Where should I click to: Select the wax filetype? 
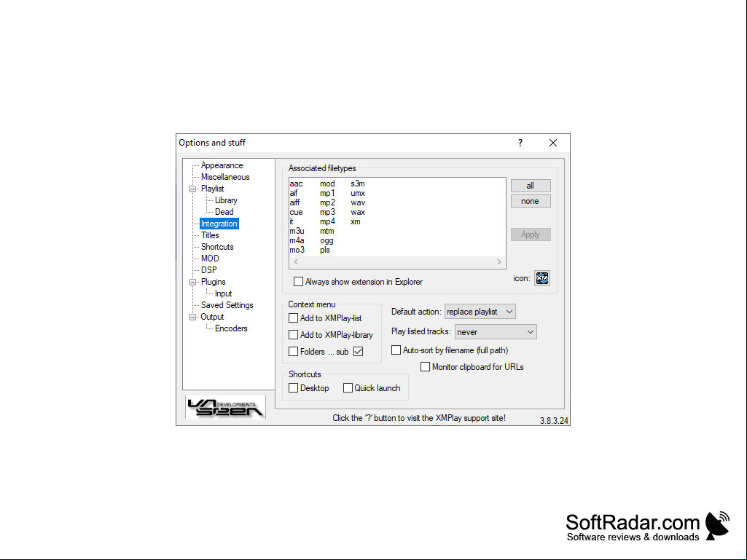(x=358, y=212)
